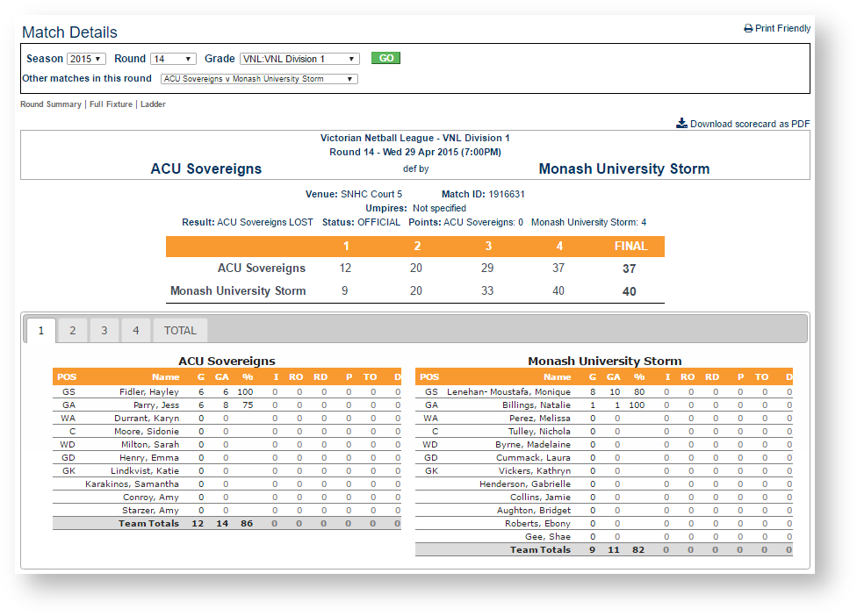
Task: Click the Venue SNHC Court 5 text
Action: point(354,194)
